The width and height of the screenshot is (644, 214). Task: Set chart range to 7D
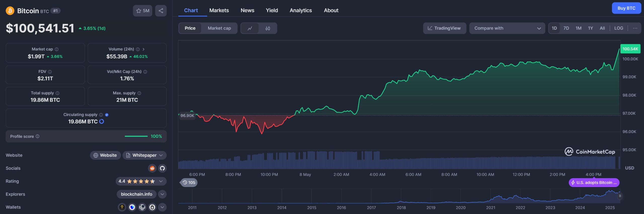[566, 28]
